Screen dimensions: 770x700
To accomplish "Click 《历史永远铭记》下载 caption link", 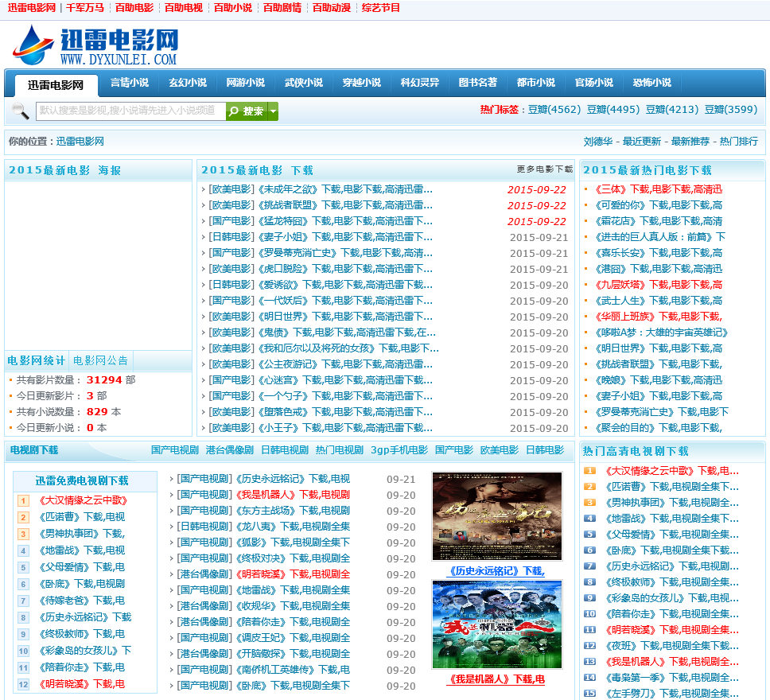I will pos(497,571).
